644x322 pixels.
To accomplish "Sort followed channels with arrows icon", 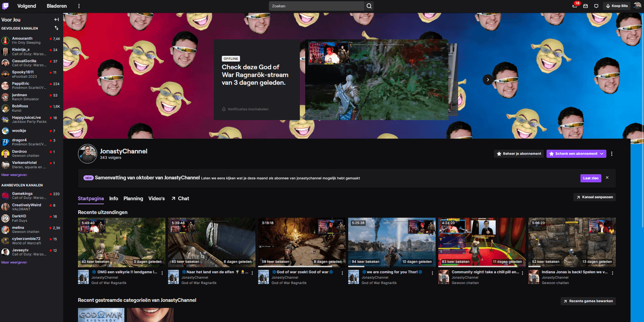I will 56,28.
